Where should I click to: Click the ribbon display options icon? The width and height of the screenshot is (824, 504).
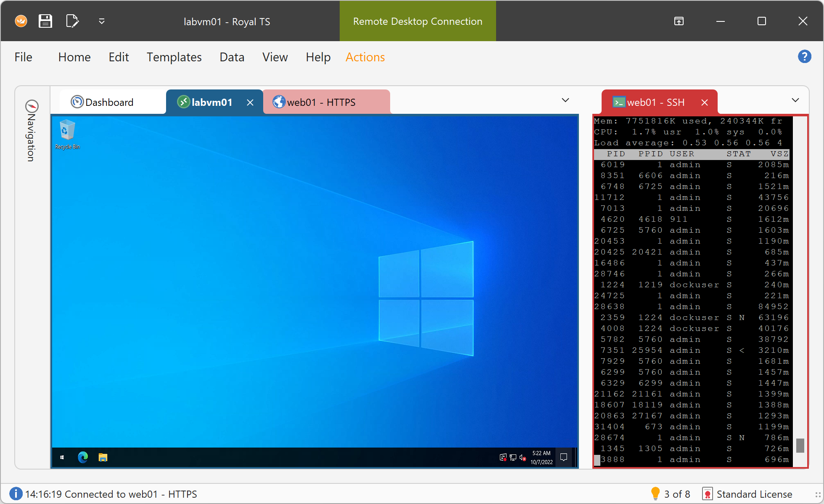click(679, 21)
